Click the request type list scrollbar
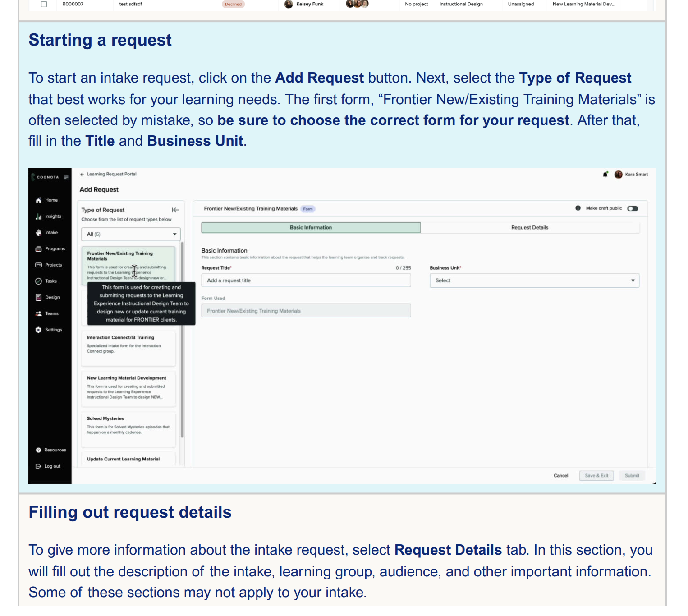 (x=182, y=340)
